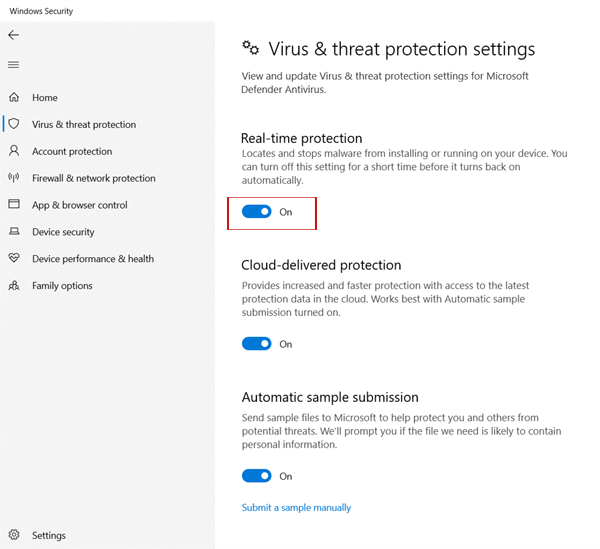Expand the hamburger navigation menu
Image resolution: width=600 pixels, height=549 pixels.
click(x=13, y=65)
